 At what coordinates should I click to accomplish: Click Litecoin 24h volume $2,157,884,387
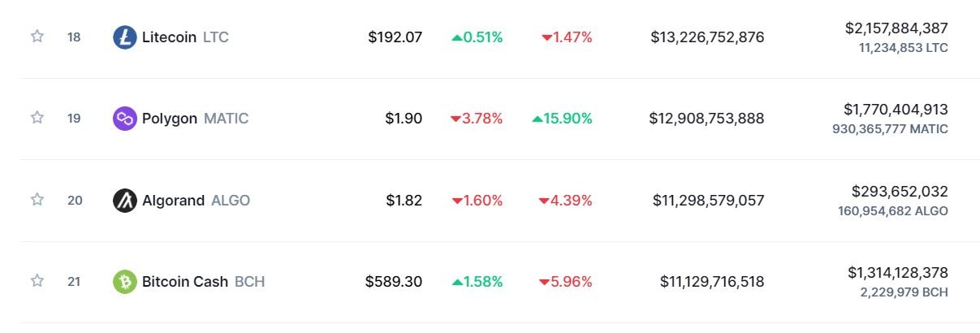896,28
